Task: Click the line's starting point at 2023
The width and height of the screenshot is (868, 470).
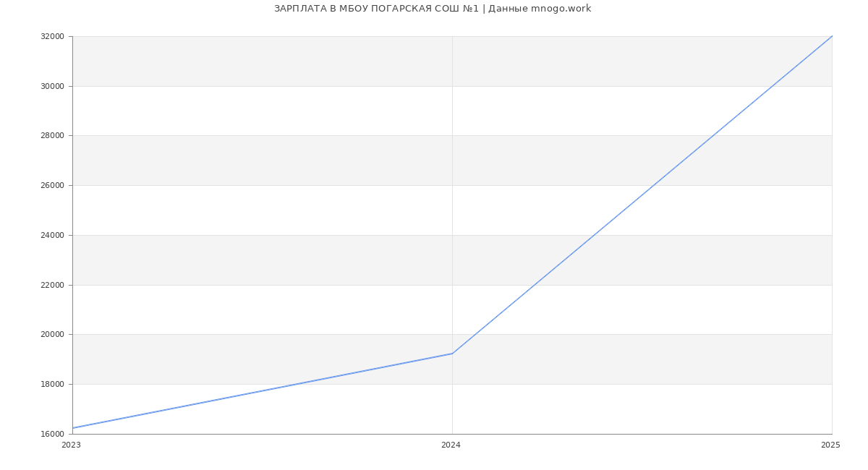Action: coord(73,428)
